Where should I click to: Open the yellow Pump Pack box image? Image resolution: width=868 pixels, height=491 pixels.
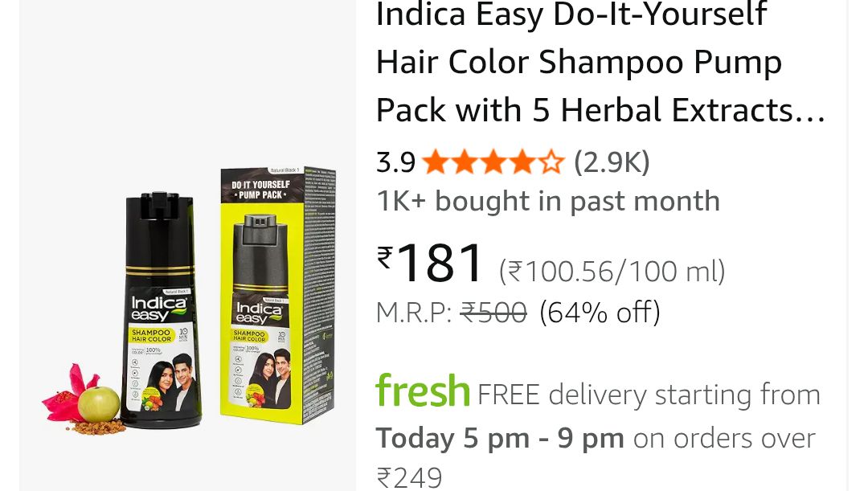coord(278,295)
